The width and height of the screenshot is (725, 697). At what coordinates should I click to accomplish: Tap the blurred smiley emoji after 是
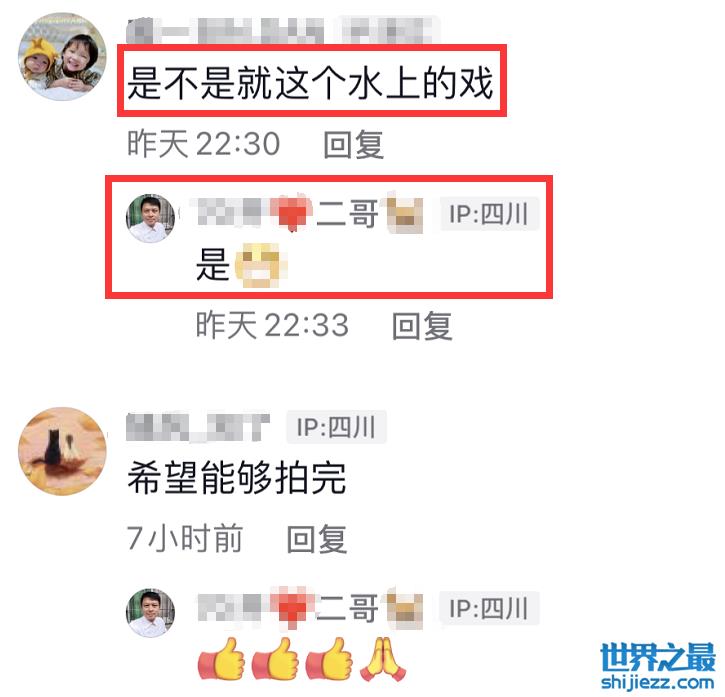(261, 265)
